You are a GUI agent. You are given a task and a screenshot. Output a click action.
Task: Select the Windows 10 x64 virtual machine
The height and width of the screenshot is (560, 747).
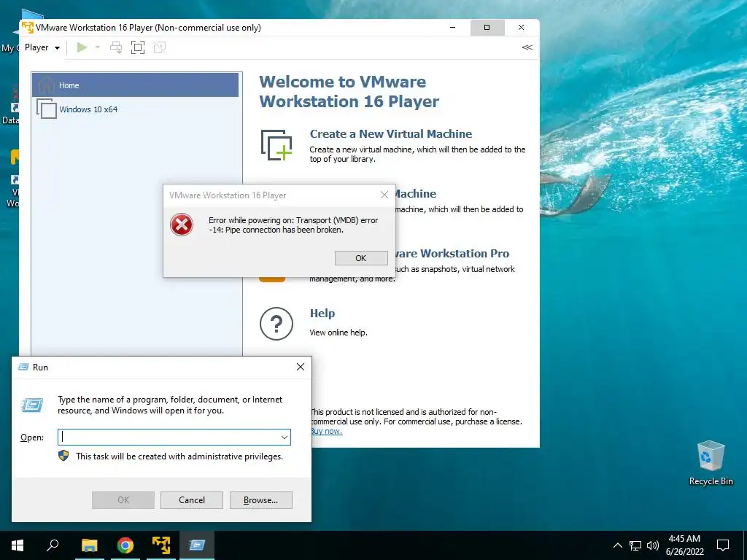point(135,109)
